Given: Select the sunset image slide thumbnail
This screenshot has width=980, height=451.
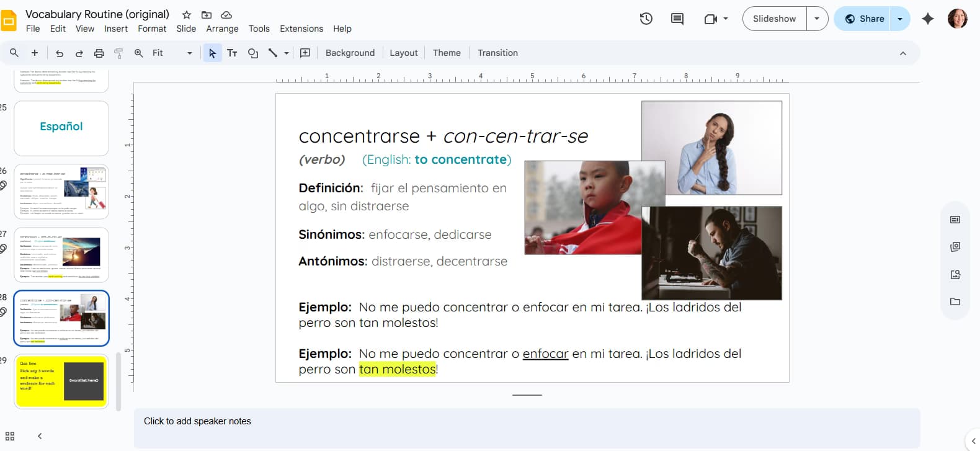Looking at the screenshot, I should tap(61, 255).
